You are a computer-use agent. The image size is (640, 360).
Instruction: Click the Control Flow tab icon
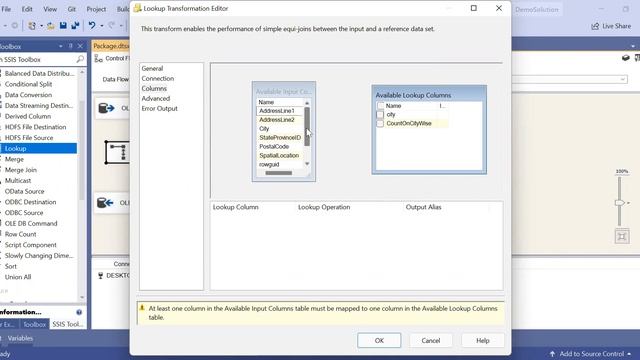[x=98, y=59]
